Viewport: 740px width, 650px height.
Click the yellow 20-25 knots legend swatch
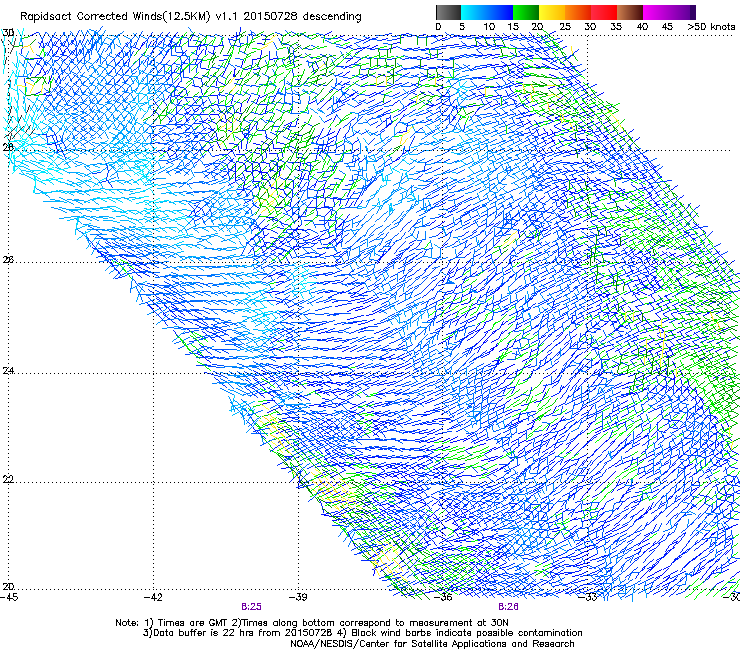pos(552,12)
